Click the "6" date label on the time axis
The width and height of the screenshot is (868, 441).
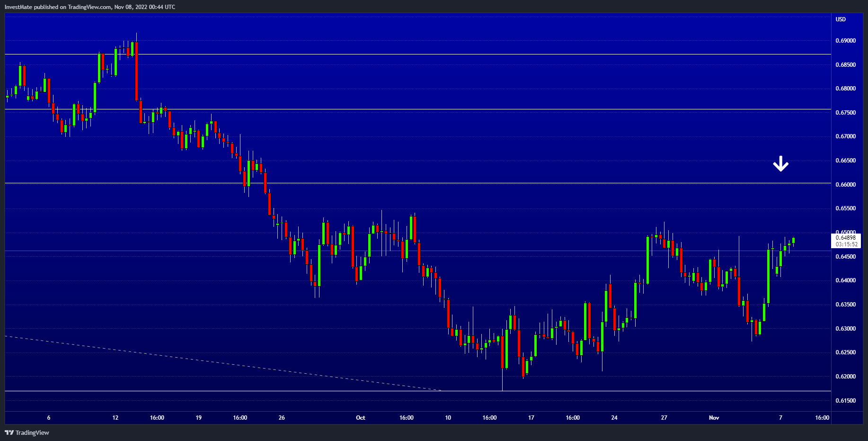click(x=49, y=418)
